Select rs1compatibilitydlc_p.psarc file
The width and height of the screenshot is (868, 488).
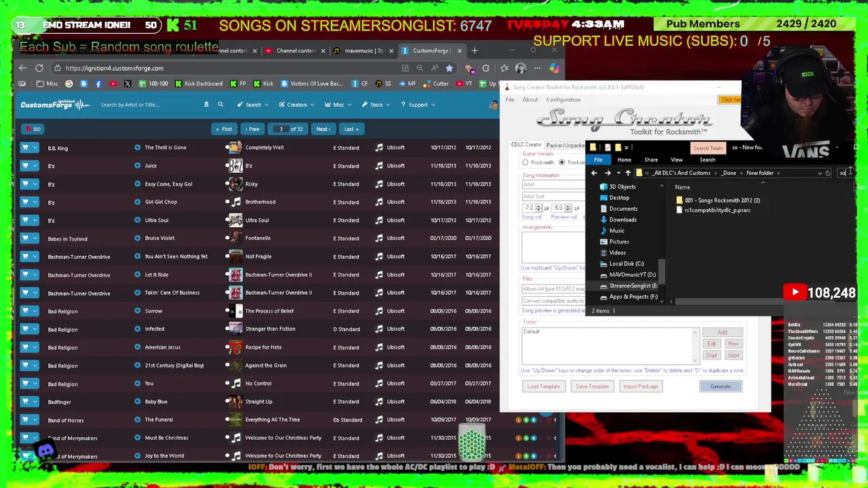[713, 210]
